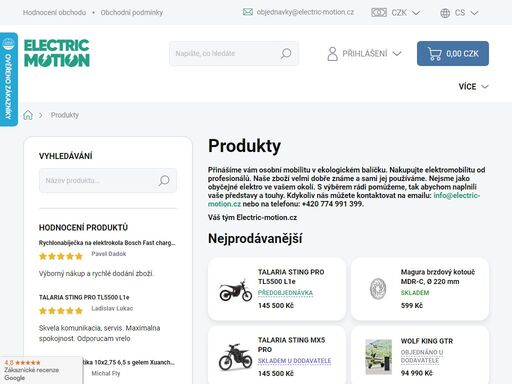Click Ladislav Lukac's five-star rating
This screenshot has height=384, width=512.
point(61,311)
